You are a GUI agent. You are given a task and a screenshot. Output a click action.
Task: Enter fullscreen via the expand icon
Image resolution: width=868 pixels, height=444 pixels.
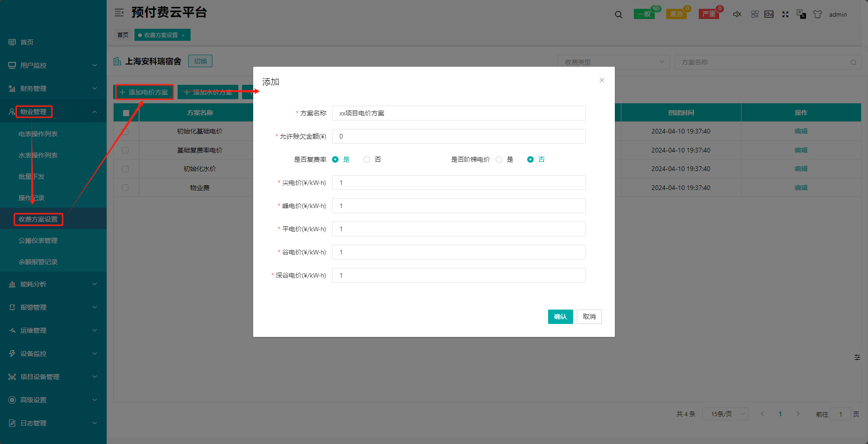coord(785,14)
